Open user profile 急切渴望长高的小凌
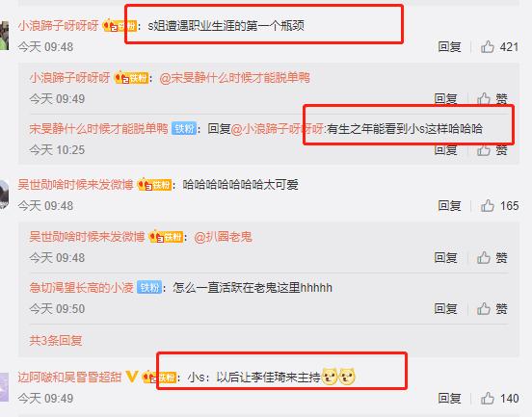Screen dimensions: 532x417 [81, 288]
